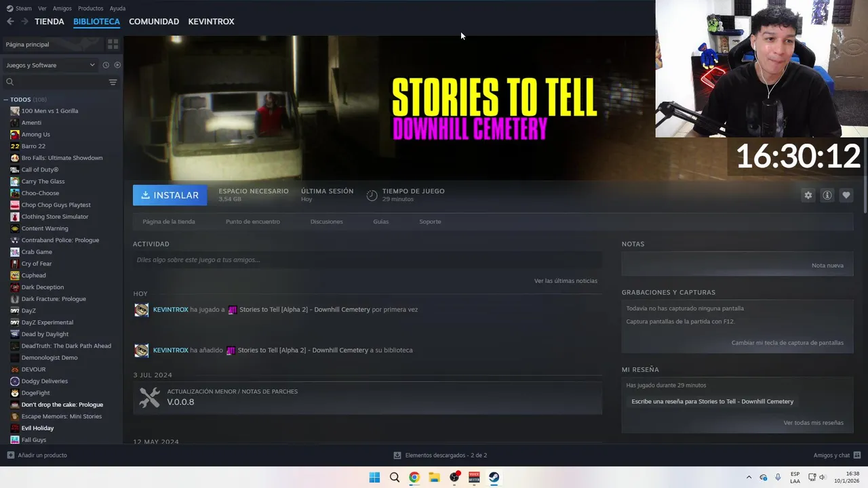This screenshot has height=488, width=868.
Task: Click the volume speaker tray icon
Action: click(821, 477)
